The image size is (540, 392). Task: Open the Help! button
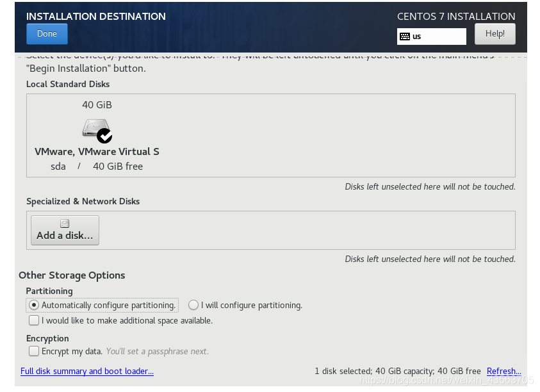[x=495, y=34]
